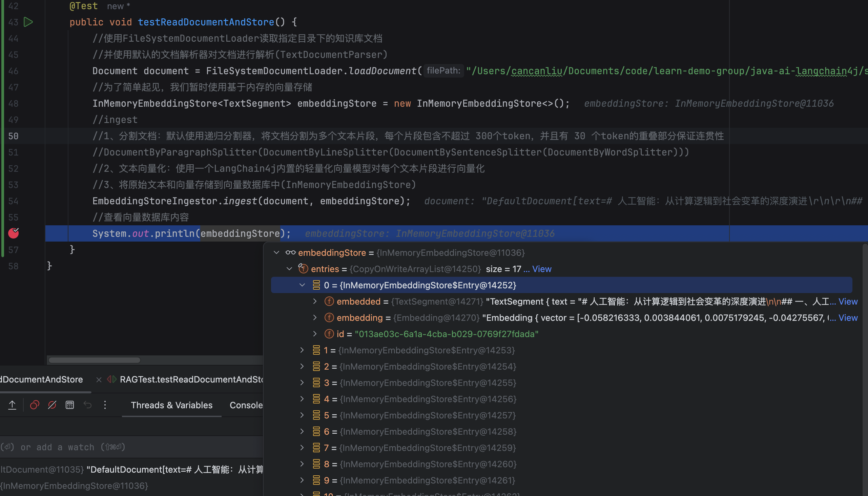
Task: Click the field icon next to the embedded variable
Action: (x=329, y=302)
